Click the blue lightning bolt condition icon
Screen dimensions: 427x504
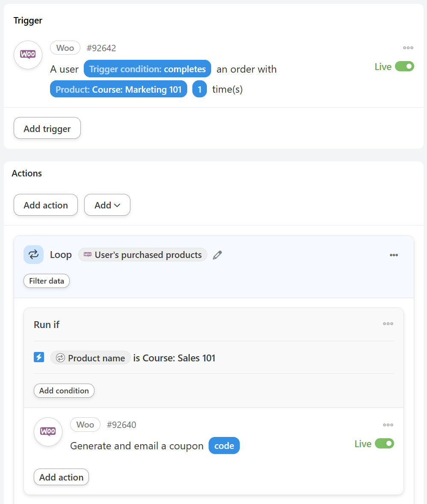(39, 357)
